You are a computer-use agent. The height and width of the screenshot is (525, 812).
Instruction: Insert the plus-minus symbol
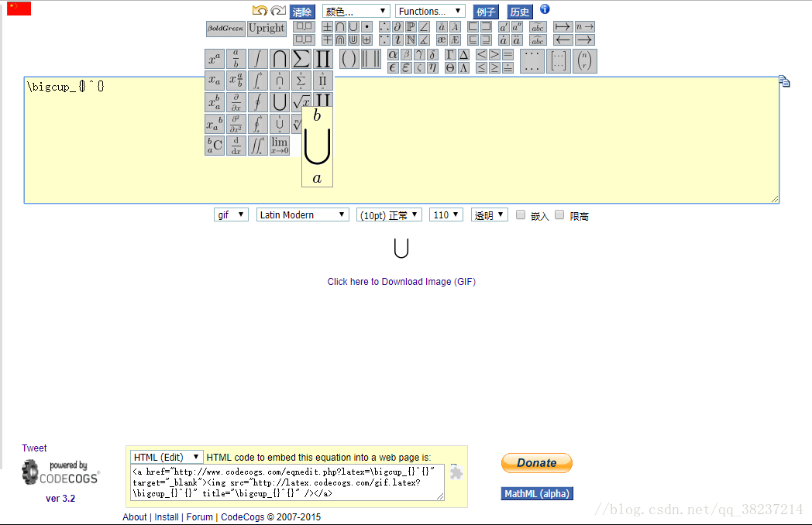pos(327,26)
